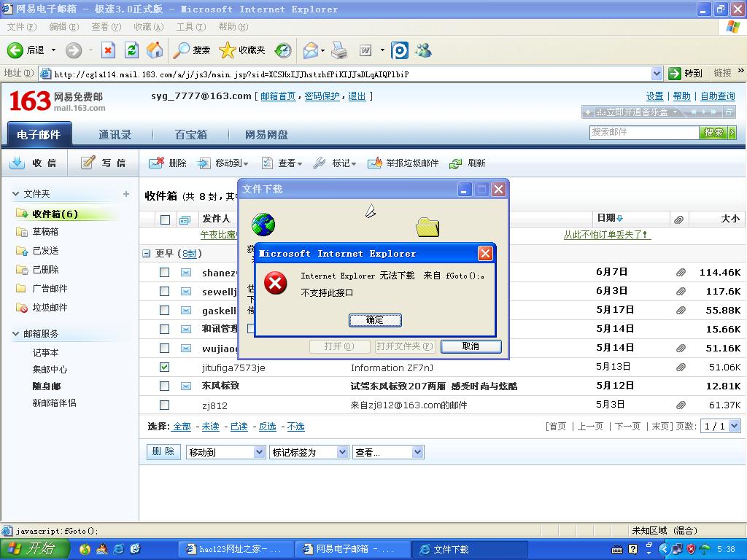Screen dimensions: 747x560
Task: Toggle the select-all checkbox in the header
Action: pos(166,219)
